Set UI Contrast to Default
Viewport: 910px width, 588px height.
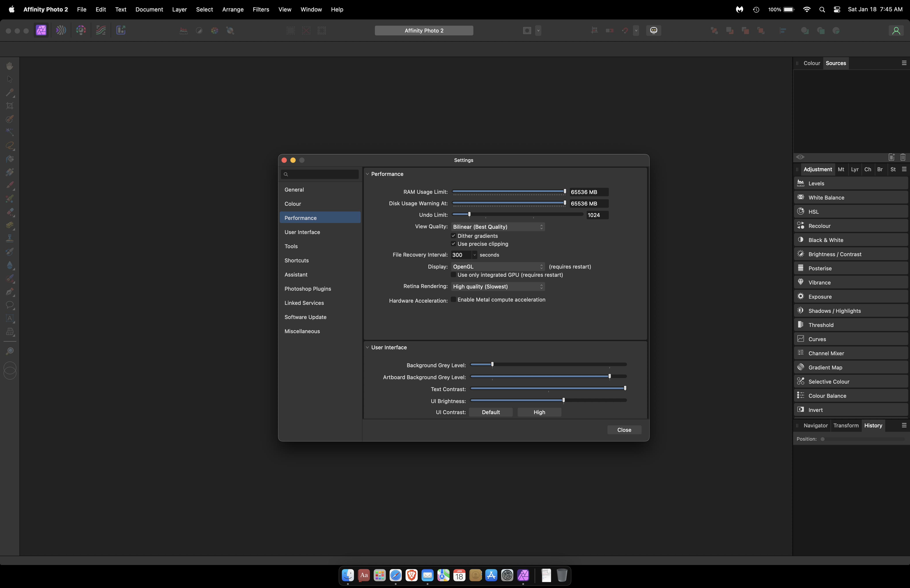pos(491,412)
